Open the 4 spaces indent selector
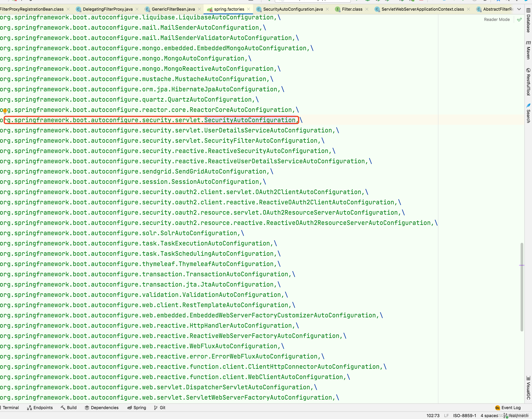Image resolution: width=532 pixels, height=419 pixels. point(489,415)
